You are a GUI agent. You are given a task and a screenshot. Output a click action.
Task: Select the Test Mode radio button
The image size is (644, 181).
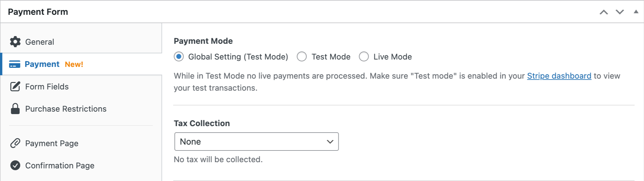[302, 57]
